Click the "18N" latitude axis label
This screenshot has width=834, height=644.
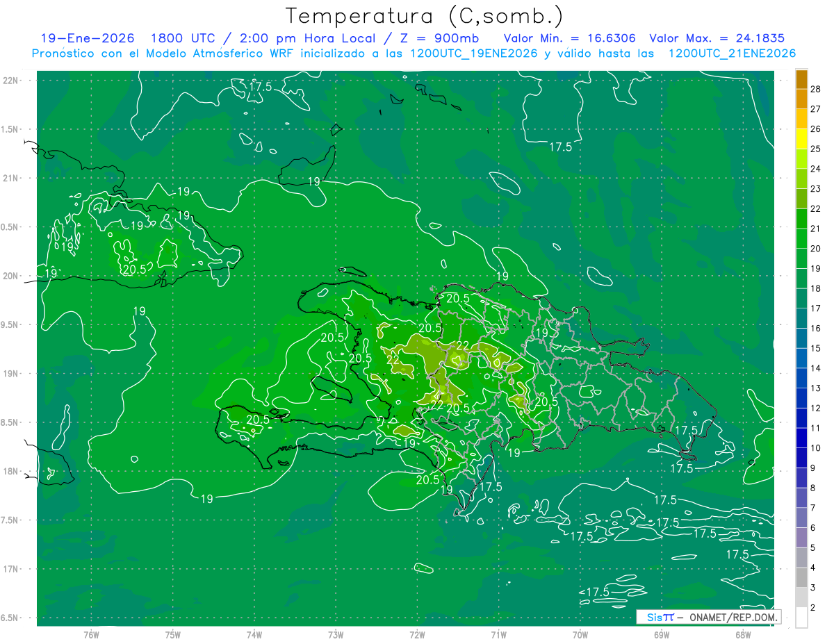pos(10,472)
